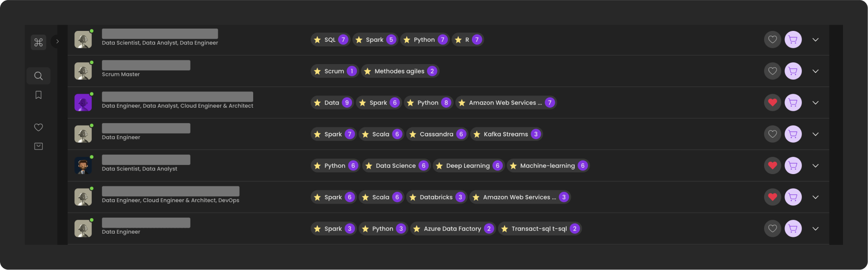Open the purple avatar profile thumbnail
This screenshot has width=868, height=270.
83,103
